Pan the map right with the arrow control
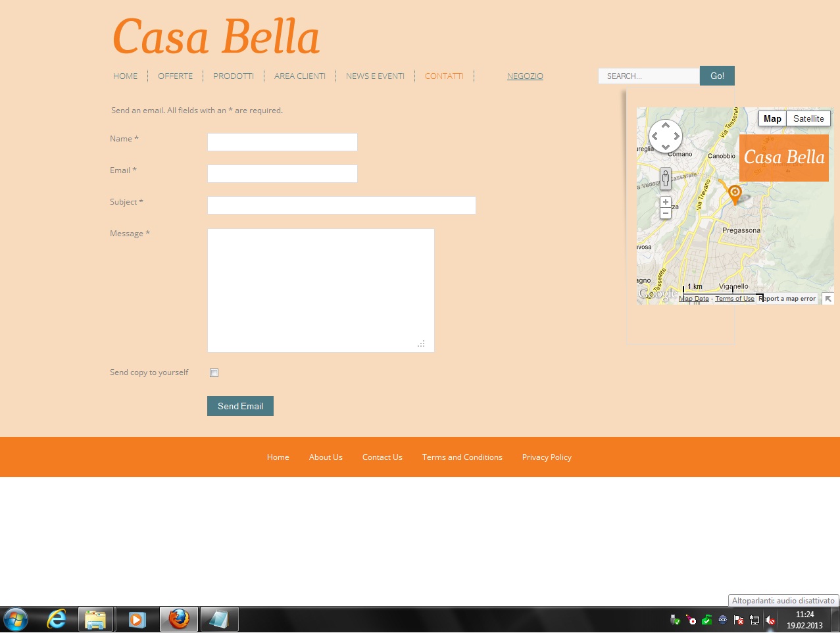 coord(677,136)
